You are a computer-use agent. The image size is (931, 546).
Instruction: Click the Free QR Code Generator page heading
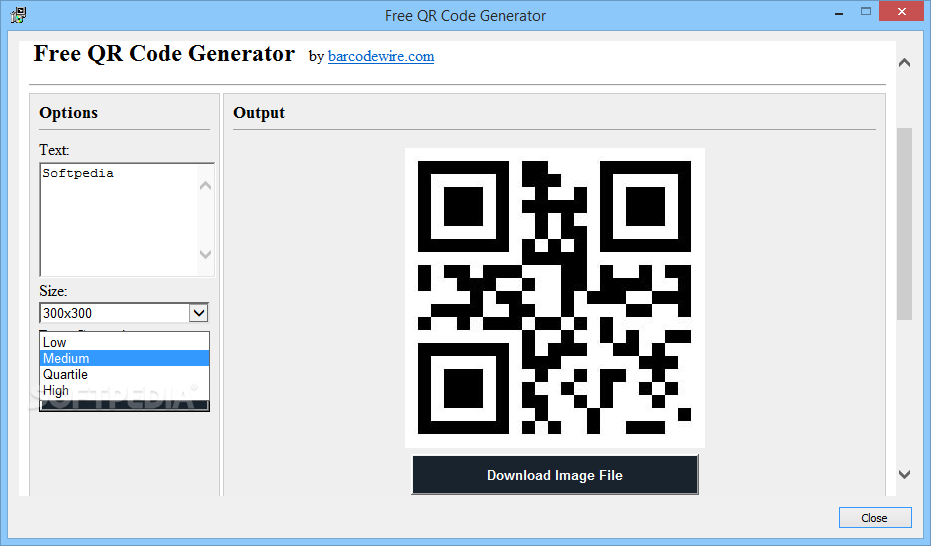(164, 53)
